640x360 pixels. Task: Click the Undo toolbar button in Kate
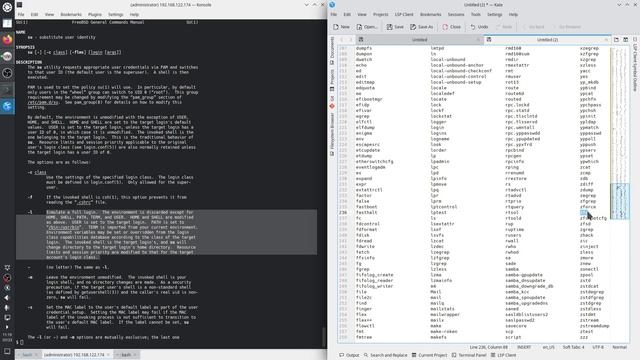[x=479, y=27]
